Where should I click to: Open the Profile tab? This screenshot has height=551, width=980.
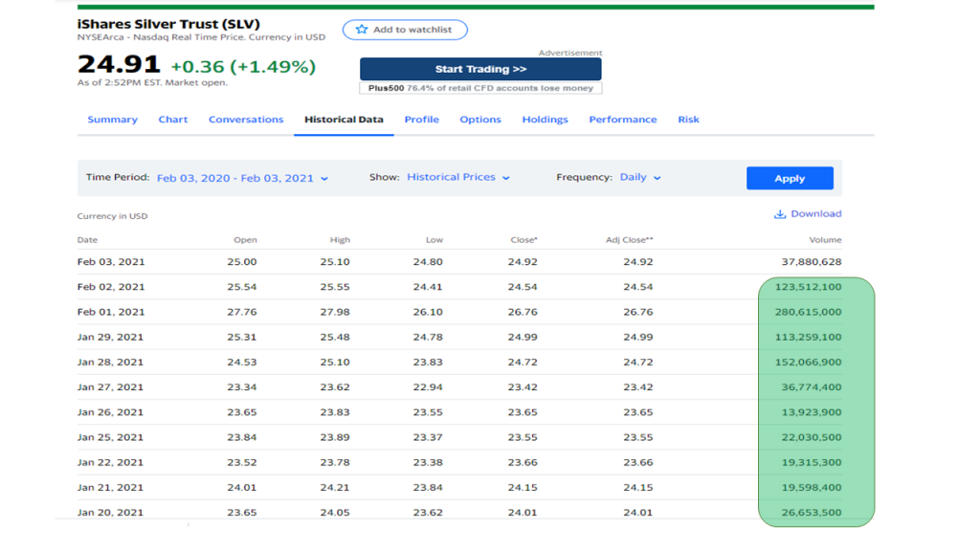click(x=422, y=120)
